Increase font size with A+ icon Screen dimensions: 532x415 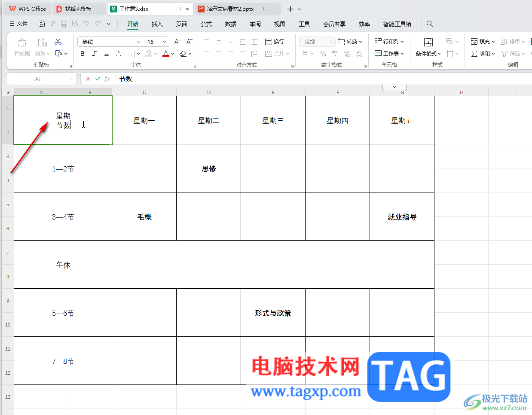point(177,42)
